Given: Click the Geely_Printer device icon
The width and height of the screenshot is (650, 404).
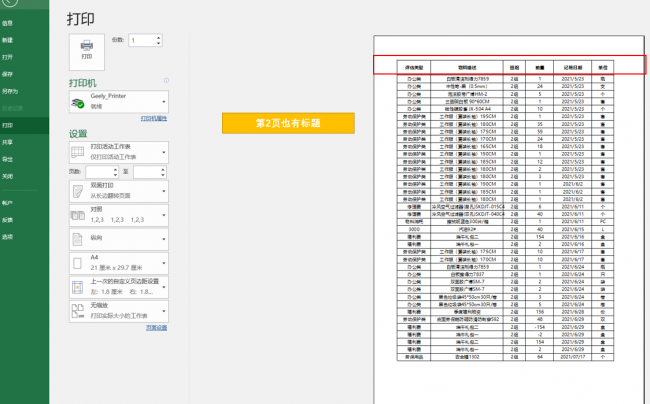Looking at the screenshot, I should [78, 103].
